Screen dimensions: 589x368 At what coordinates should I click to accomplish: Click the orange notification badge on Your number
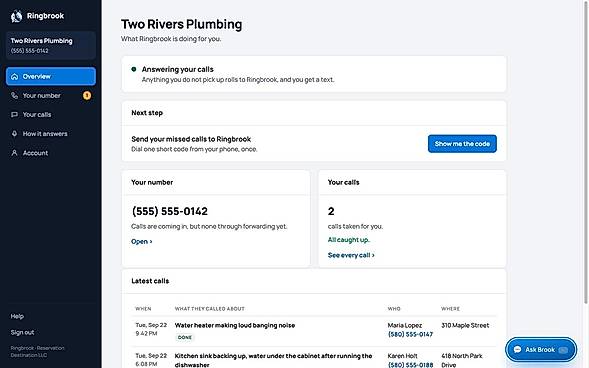coord(87,96)
